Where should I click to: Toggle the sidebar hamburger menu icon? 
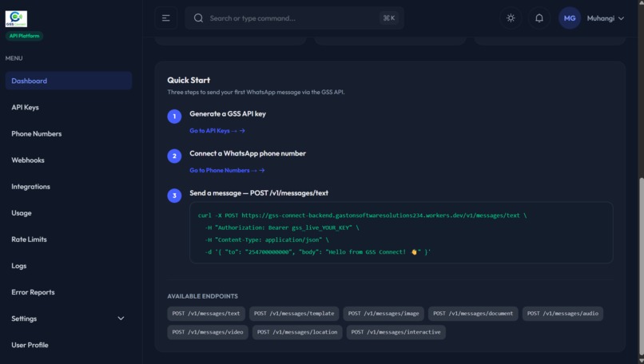(x=166, y=18)
